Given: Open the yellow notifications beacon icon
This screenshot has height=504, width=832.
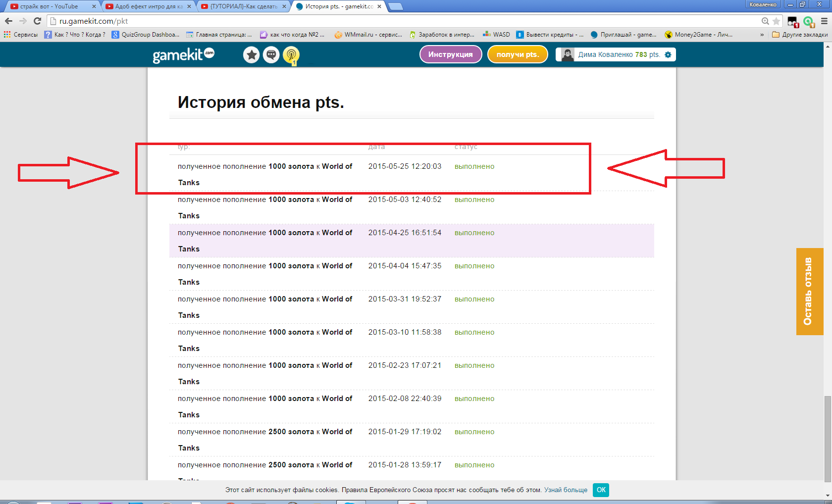Looking at the screenshot, I should point(291,54).
